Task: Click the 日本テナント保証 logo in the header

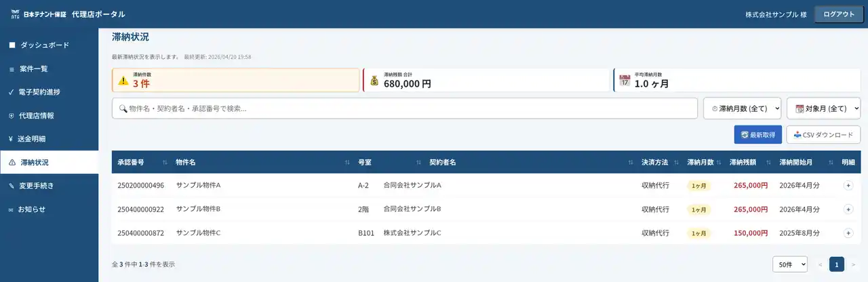Action: (x=39, y=14)
